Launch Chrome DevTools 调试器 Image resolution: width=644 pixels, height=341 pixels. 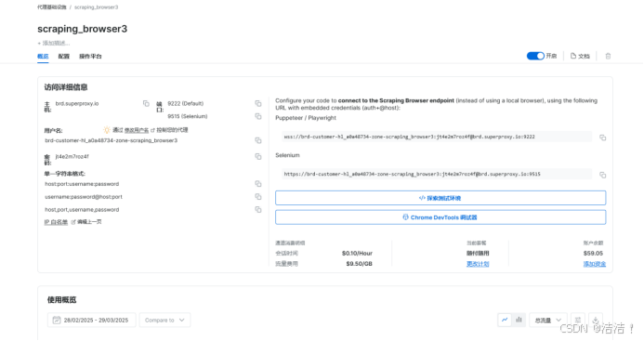[x=440, y=217]
